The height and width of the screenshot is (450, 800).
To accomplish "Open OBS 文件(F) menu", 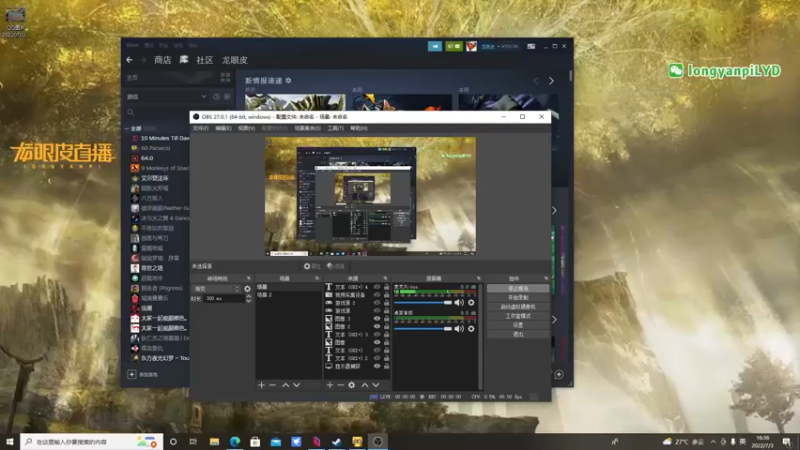I will pyautogui.click(x=201, y=129).
